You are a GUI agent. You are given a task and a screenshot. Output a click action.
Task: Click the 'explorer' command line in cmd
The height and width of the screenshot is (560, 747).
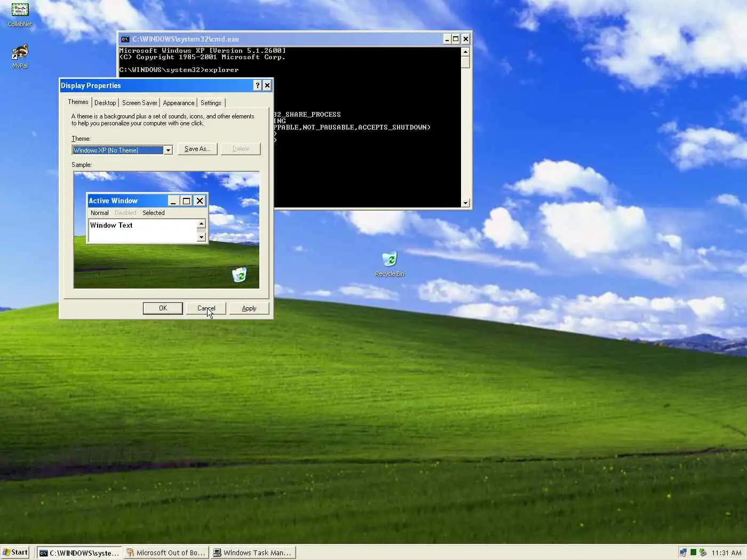pyautogui.click(x=179, y=70)
